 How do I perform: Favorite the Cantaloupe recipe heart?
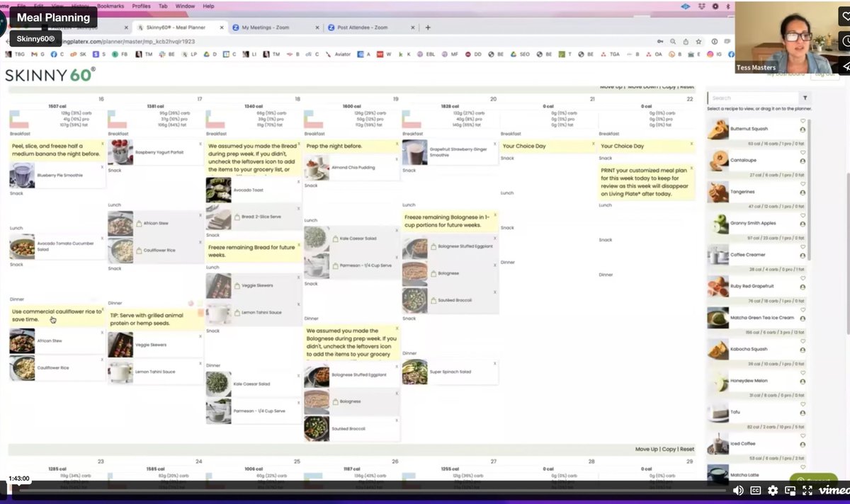click(x=803, y=152)
